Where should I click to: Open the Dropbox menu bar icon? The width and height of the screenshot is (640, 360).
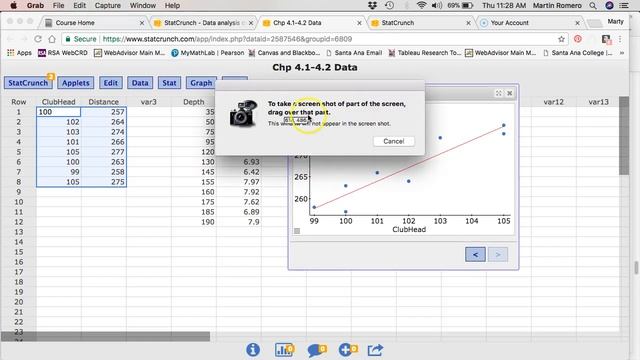pos(372,5)
